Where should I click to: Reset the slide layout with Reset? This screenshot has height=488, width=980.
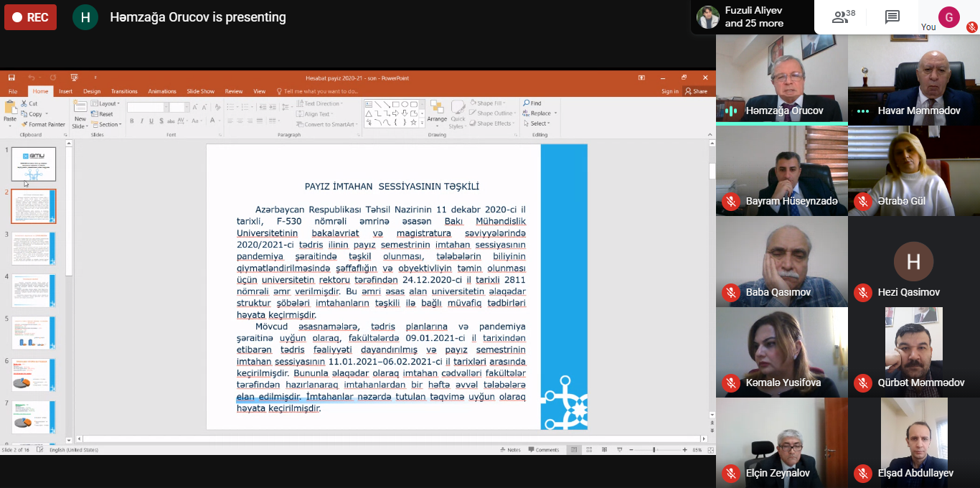point(103,114)
